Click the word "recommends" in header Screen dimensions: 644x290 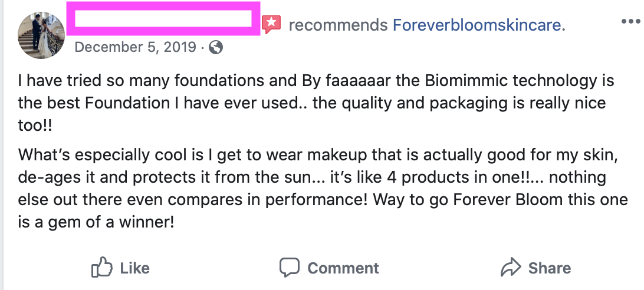pos(338,25)
